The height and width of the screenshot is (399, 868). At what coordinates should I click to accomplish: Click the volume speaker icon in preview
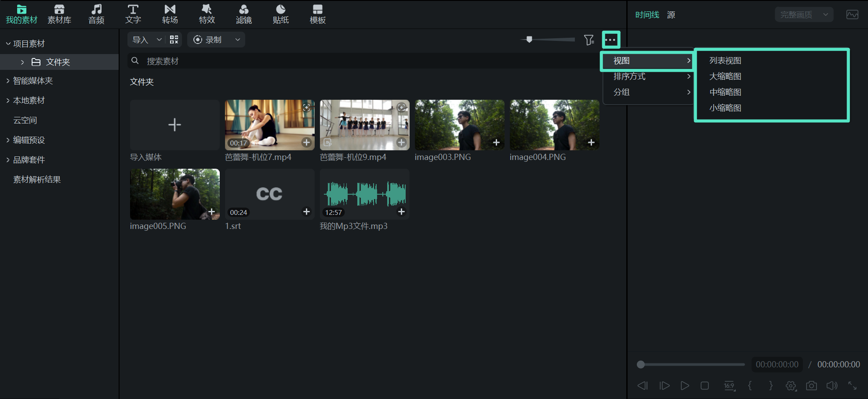(832, 386)
